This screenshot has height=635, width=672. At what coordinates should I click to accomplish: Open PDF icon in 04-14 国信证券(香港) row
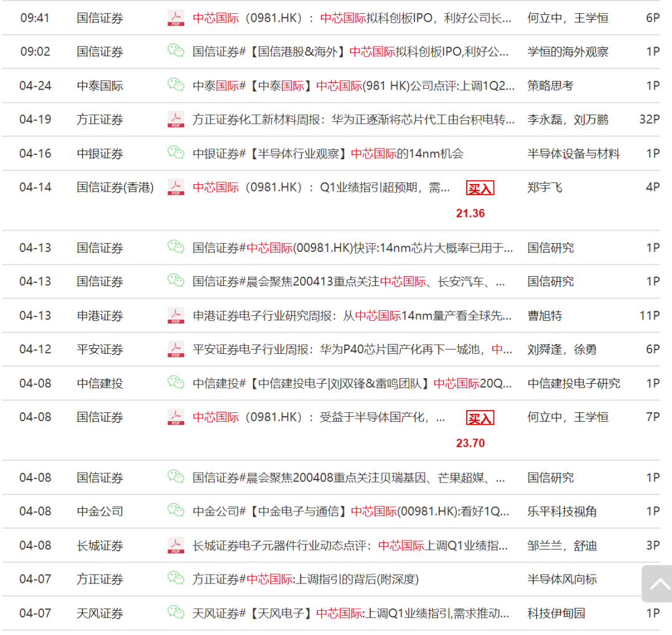(175, 187)
